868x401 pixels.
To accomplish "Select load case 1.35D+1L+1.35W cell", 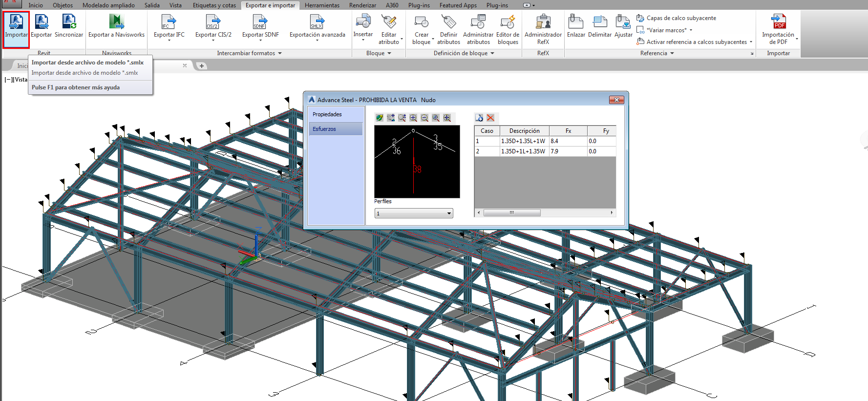I will [x=525, y=151].
